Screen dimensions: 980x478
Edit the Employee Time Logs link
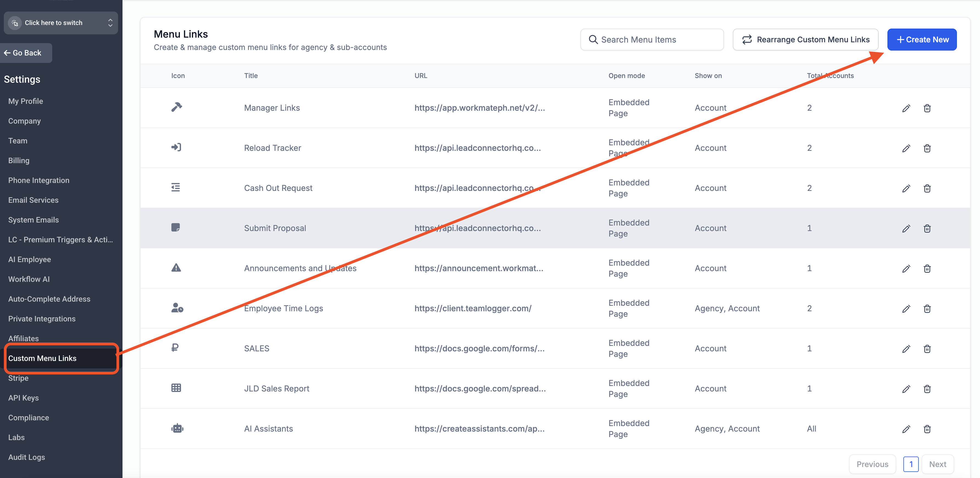906,309
